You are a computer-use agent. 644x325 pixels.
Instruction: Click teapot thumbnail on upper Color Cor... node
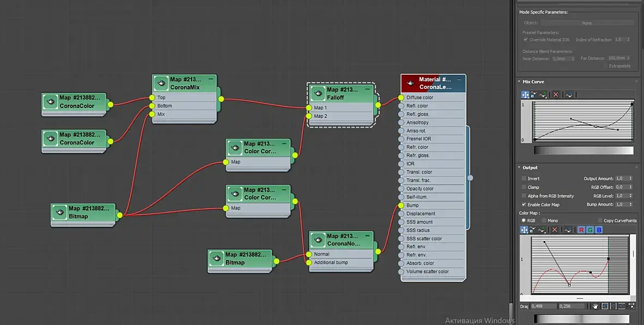click(x=235, y=147)
